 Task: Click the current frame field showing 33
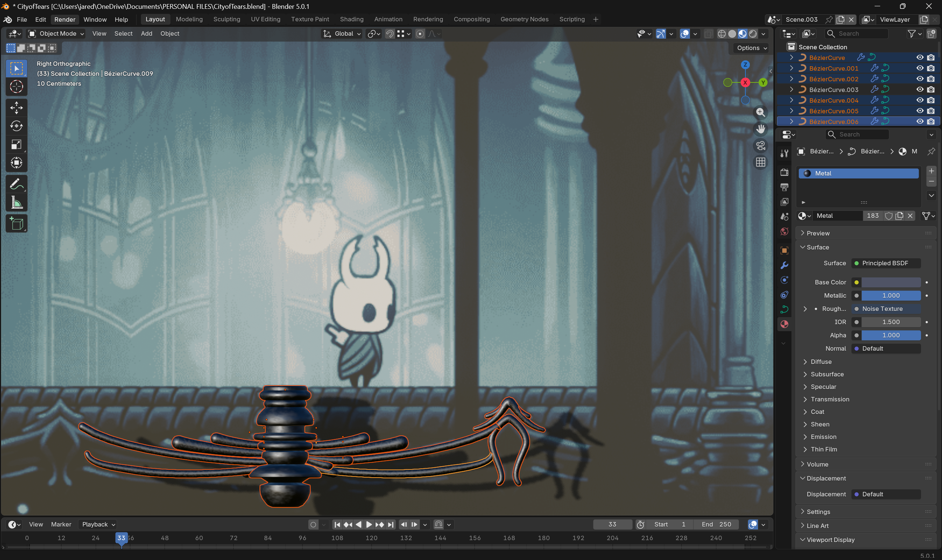click(612, 525)
